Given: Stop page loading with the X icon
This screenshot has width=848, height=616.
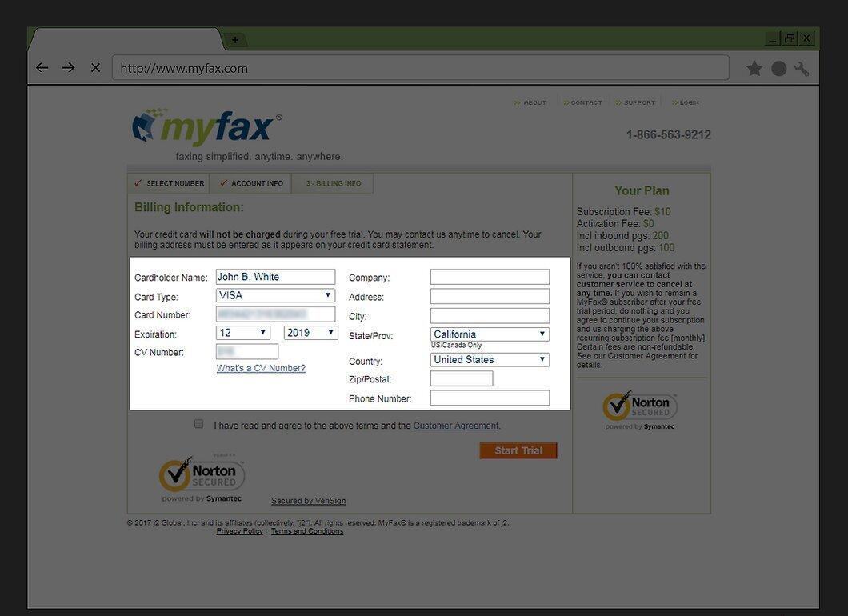Looking at the screenshot, I should [x=96, y=68].
